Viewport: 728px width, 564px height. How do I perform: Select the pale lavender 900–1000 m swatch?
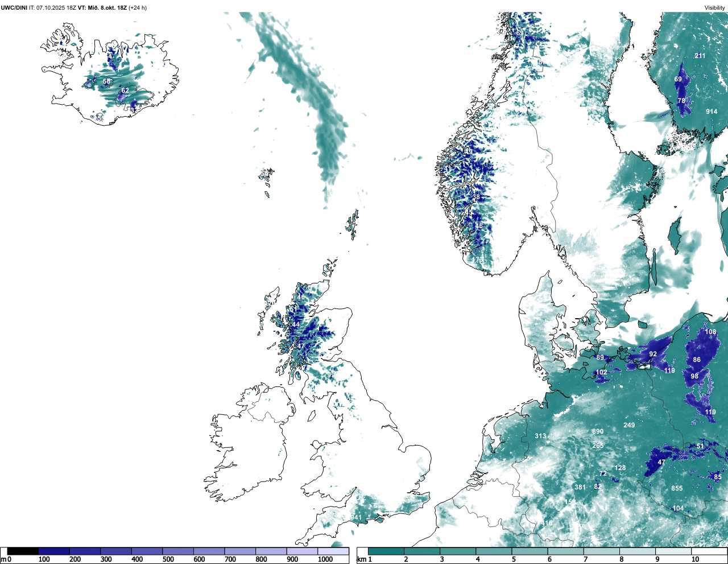(x=302, y=551)
